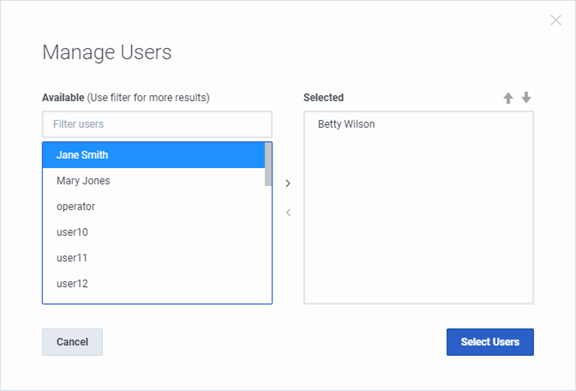
Task: Click empty area of the Selected list box
Action: tap(418, 220)
